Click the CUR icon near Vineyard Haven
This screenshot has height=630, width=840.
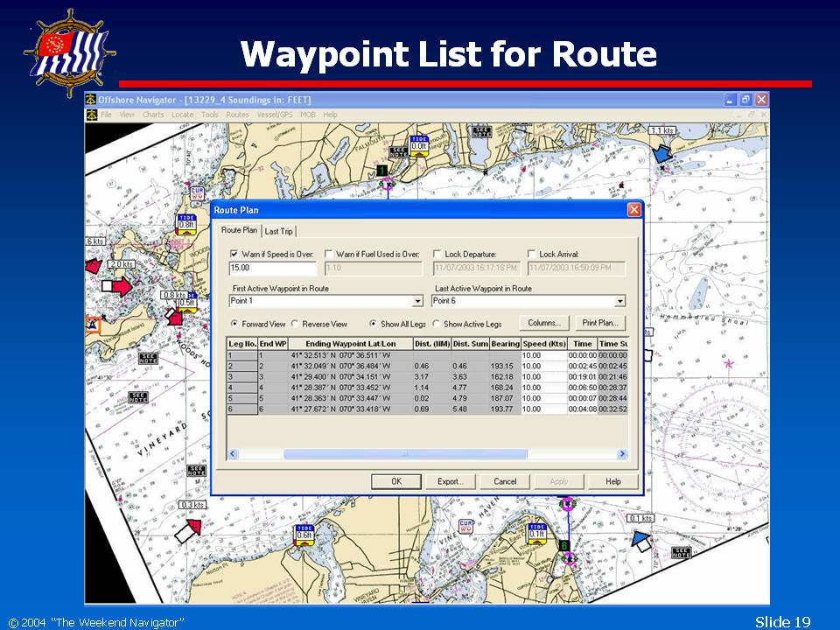tap(465, 527)
